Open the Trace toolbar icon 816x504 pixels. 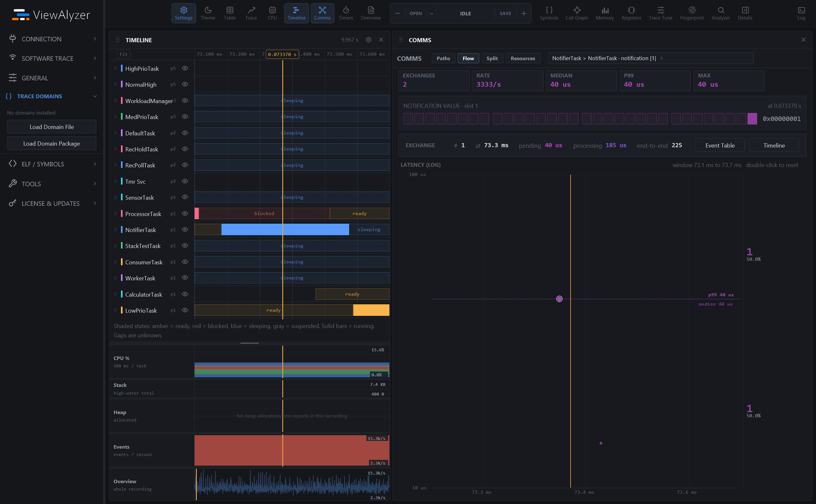click(251, 13)
